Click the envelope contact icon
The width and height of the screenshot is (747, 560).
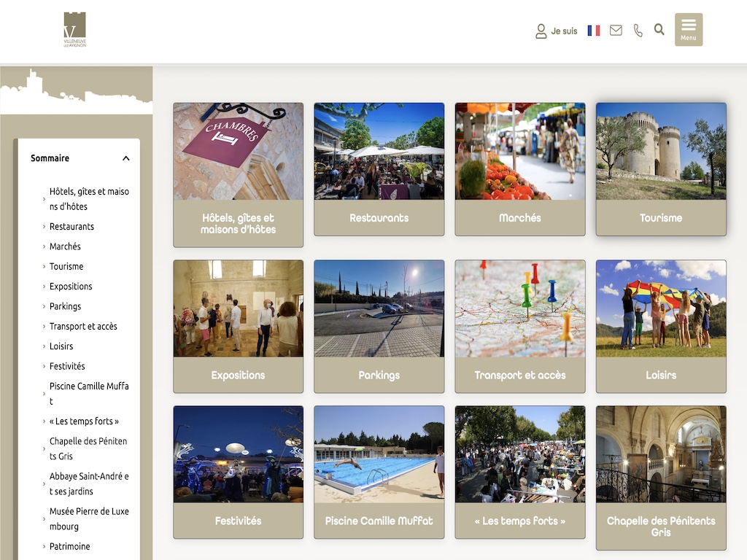[x=616, y=31]
